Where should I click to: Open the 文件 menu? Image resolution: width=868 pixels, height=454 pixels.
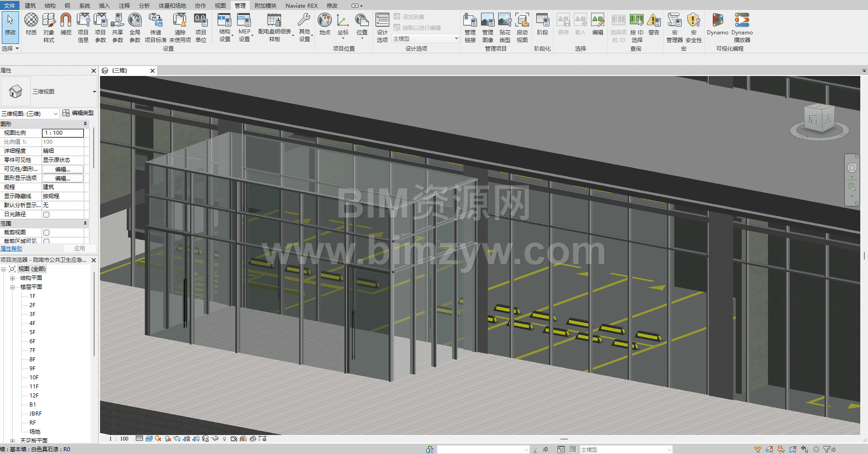(x=10, y=5)
